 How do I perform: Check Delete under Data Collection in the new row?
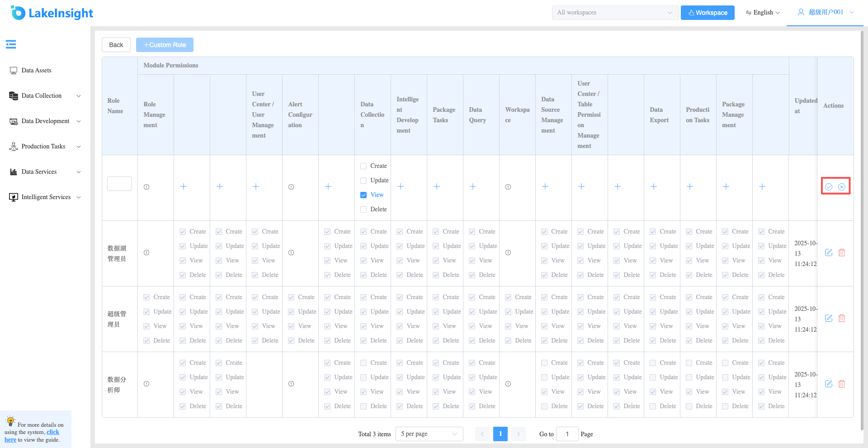click(363, 210)
